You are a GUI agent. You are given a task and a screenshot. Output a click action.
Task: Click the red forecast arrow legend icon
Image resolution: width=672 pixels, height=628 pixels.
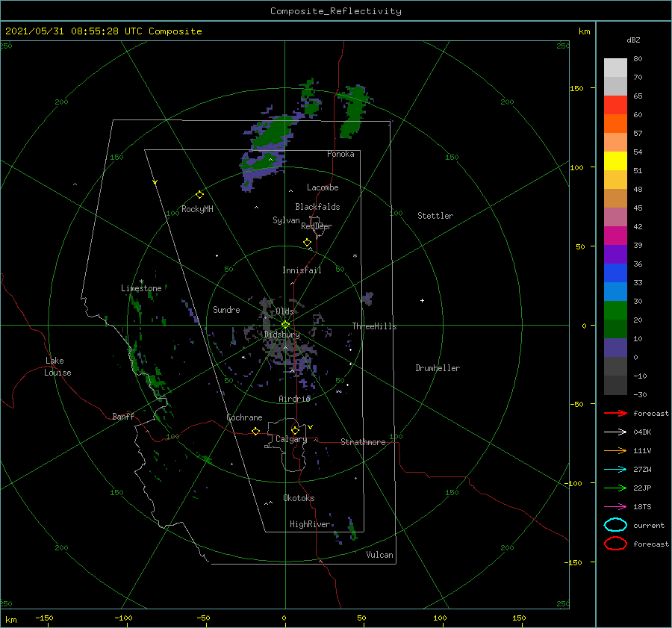615,413
